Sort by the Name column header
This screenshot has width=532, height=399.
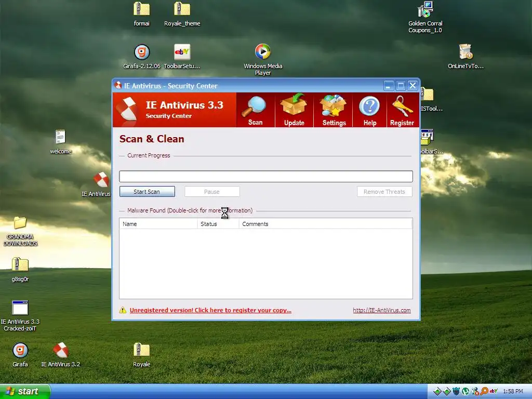pos(158,224)
